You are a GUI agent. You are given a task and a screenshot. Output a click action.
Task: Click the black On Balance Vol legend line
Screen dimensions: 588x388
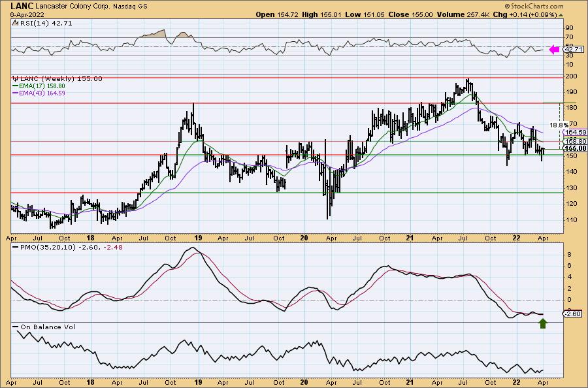(x=16, y=327)
